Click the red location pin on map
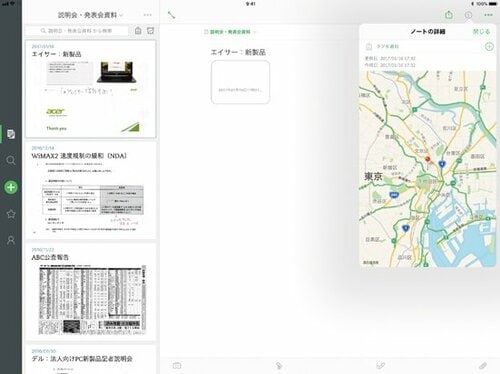The image size is (500, 374). (x=428, y=160)
